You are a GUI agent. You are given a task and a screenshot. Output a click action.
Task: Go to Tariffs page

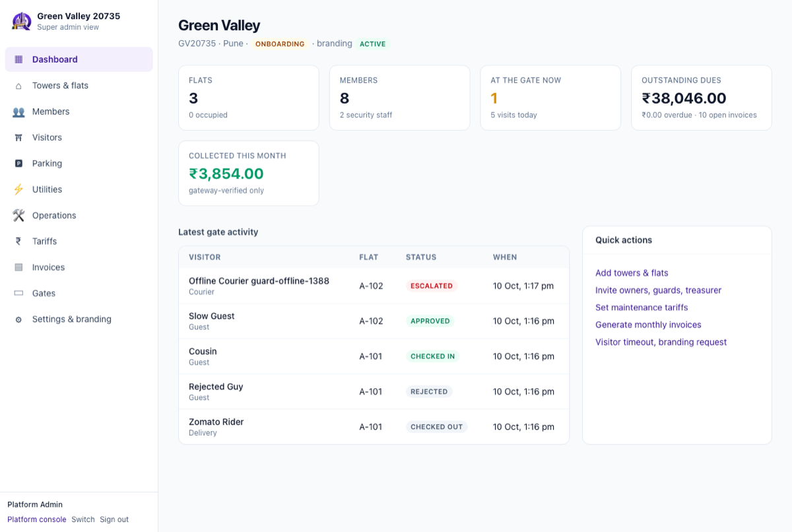(x=79, y=242)
